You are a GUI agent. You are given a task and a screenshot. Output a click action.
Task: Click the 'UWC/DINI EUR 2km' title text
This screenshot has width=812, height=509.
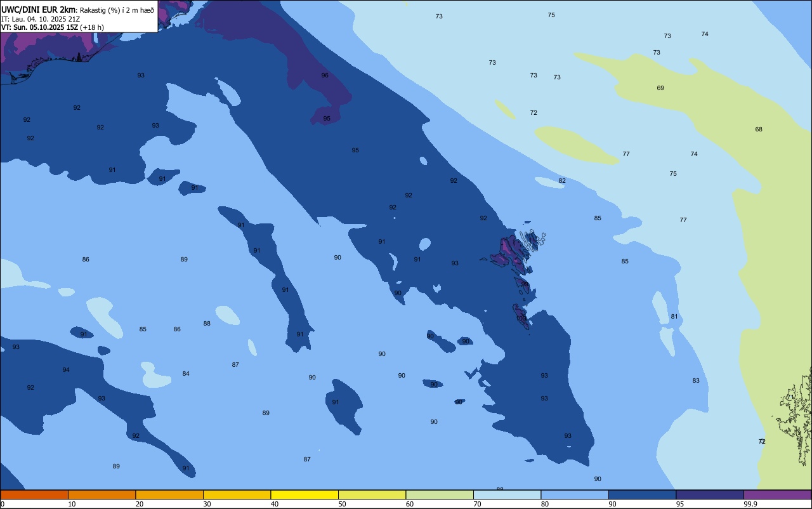click(38, 10)
